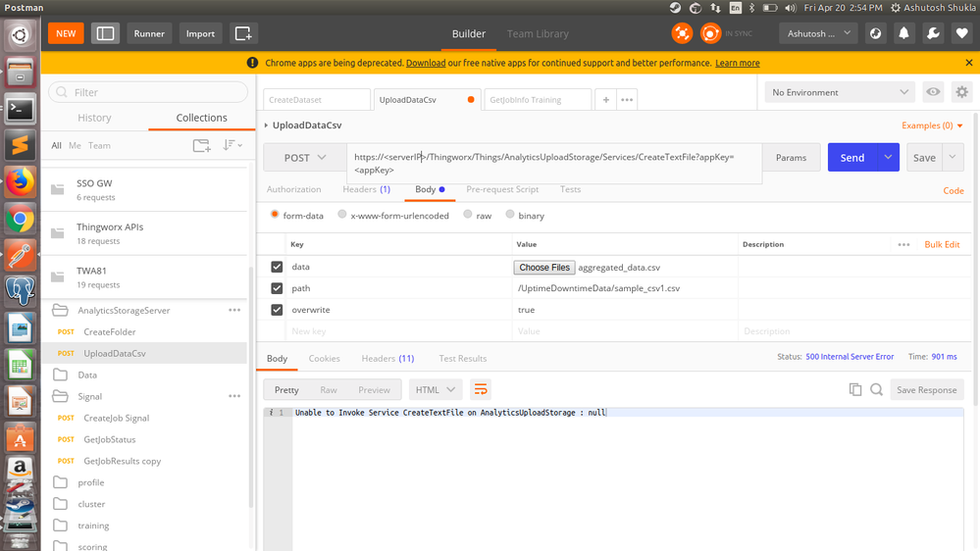
Task: Toggle environment quick look eye icon
Action: pos(933,92)
